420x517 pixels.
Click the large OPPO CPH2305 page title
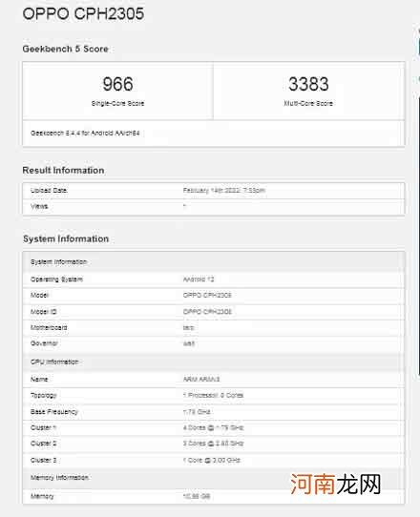pyautogui.click(x=83, y=14)
